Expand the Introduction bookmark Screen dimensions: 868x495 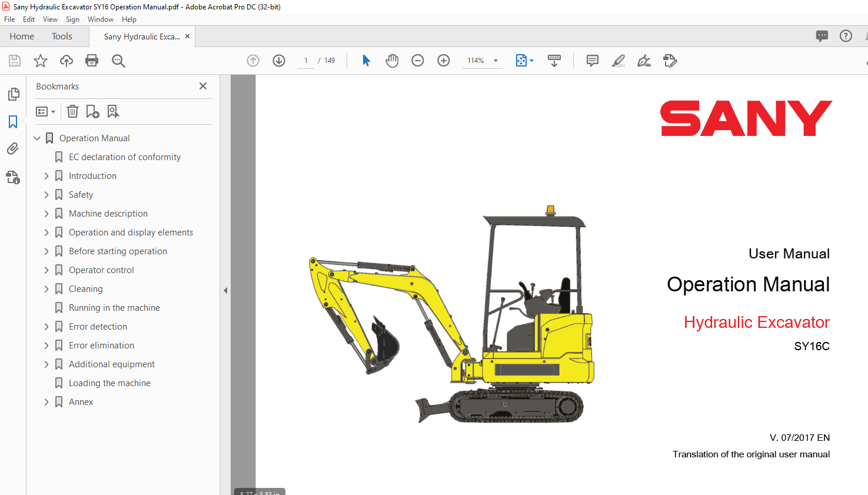[46, 176]
